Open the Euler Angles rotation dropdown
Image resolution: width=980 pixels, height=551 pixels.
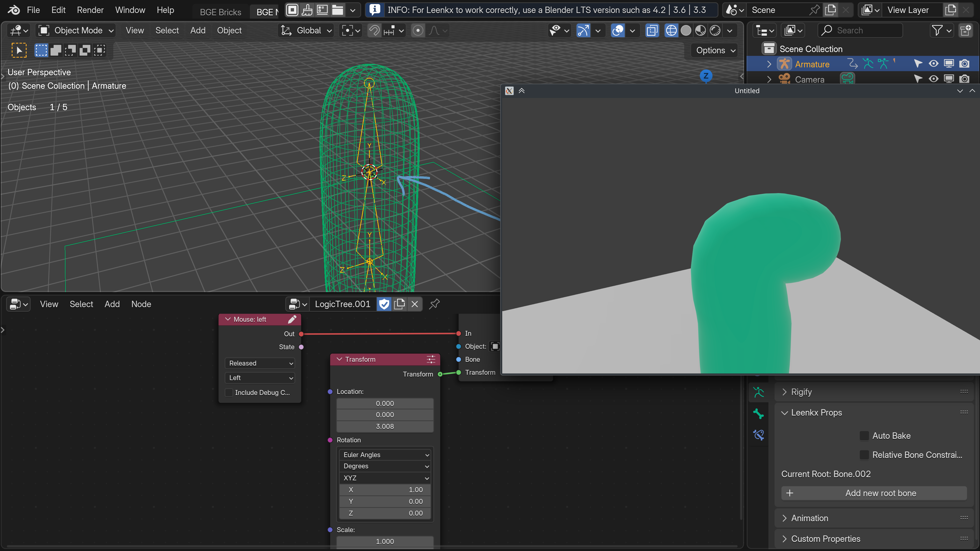click(x=385, y=455)
